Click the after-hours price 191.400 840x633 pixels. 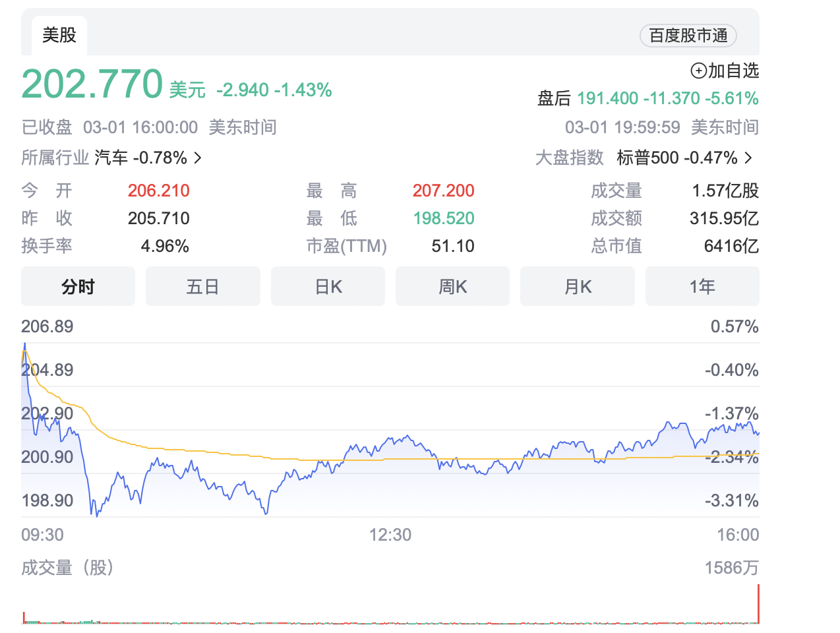click(x=607, y=99)
